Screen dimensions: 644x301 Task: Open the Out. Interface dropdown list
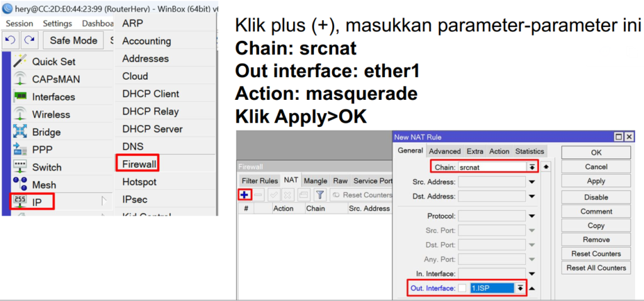coord(520,288)
